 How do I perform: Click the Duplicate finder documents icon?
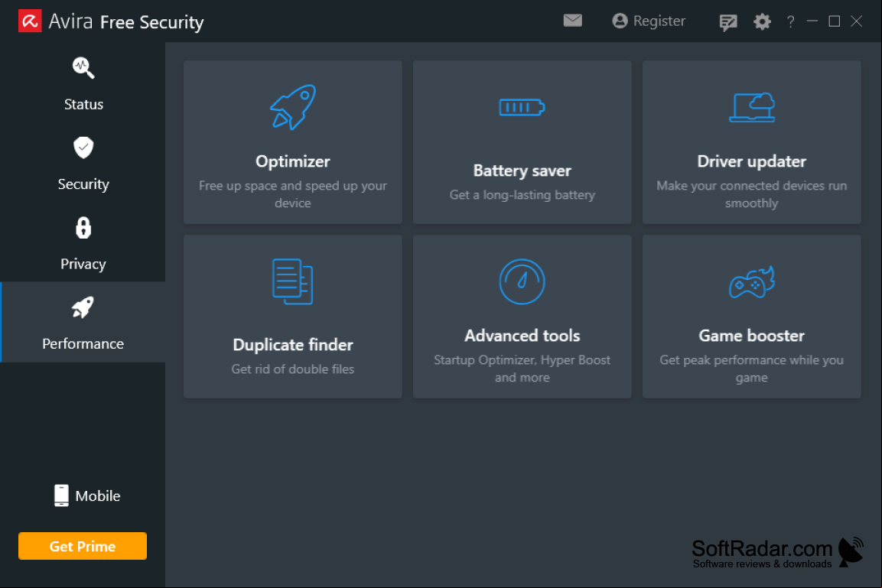(292, 281)
